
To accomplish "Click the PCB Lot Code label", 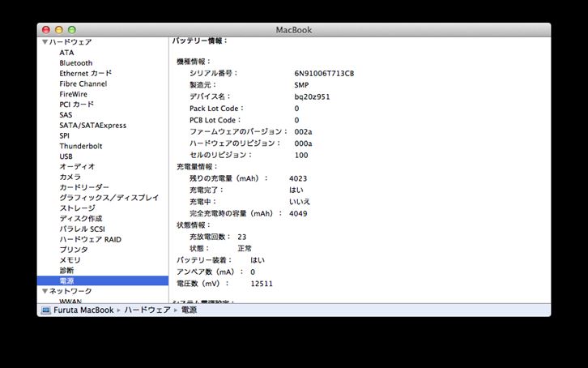I will pyautogui.click(x=215, y=120).
